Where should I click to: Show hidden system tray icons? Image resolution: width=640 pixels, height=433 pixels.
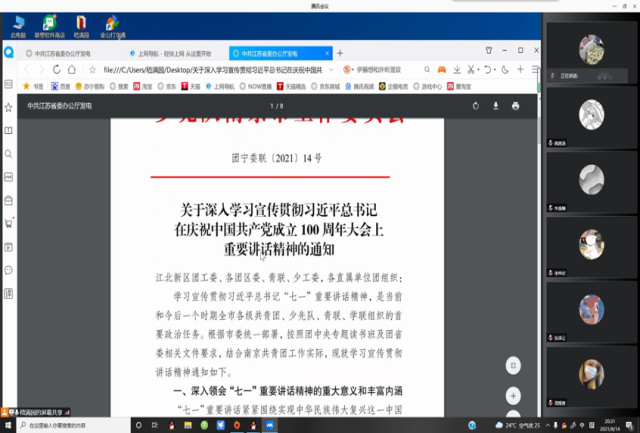click(x=547, y=425)
